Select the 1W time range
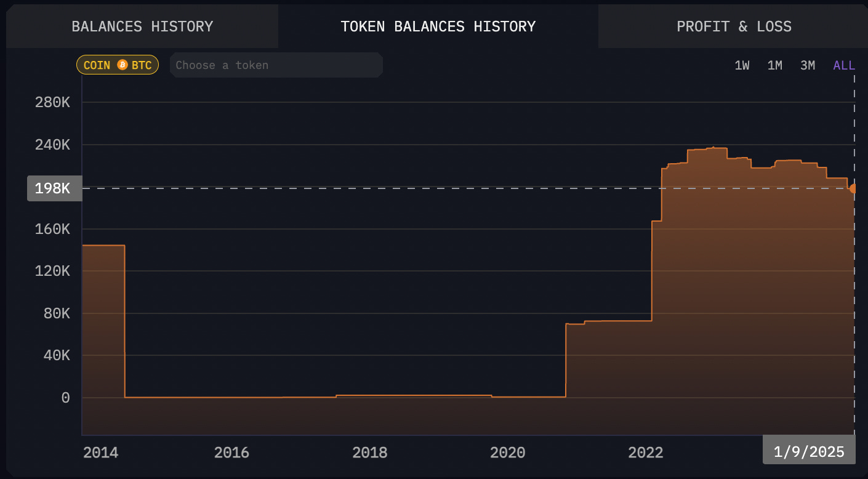868x479 pixels. (x=742, y=65)
